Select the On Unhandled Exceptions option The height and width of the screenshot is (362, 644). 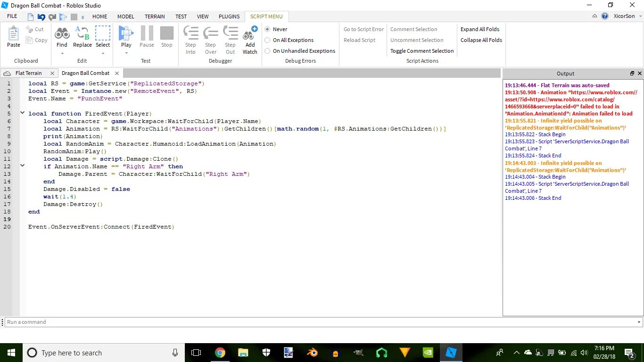300,51
